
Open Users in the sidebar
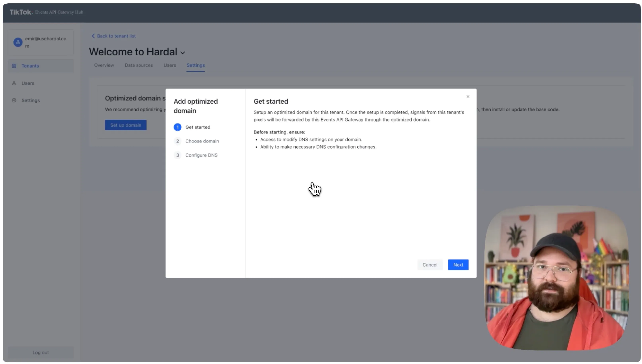pyautogui.click(x=41, y=83)
